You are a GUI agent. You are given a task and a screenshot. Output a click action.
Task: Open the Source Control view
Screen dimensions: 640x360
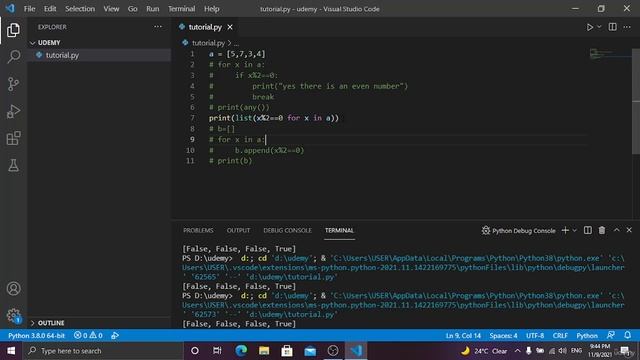(13, 84)
